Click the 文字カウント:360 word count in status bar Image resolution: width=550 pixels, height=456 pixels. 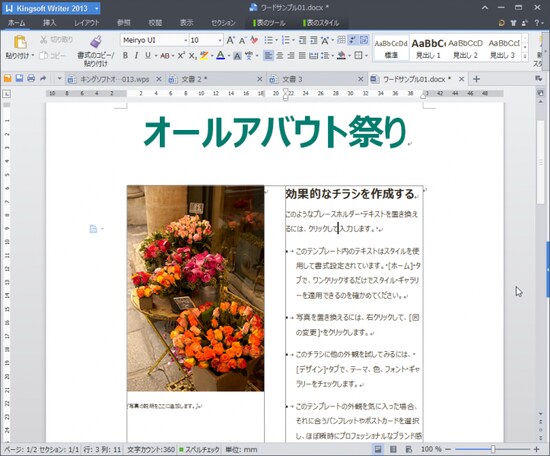151,449
